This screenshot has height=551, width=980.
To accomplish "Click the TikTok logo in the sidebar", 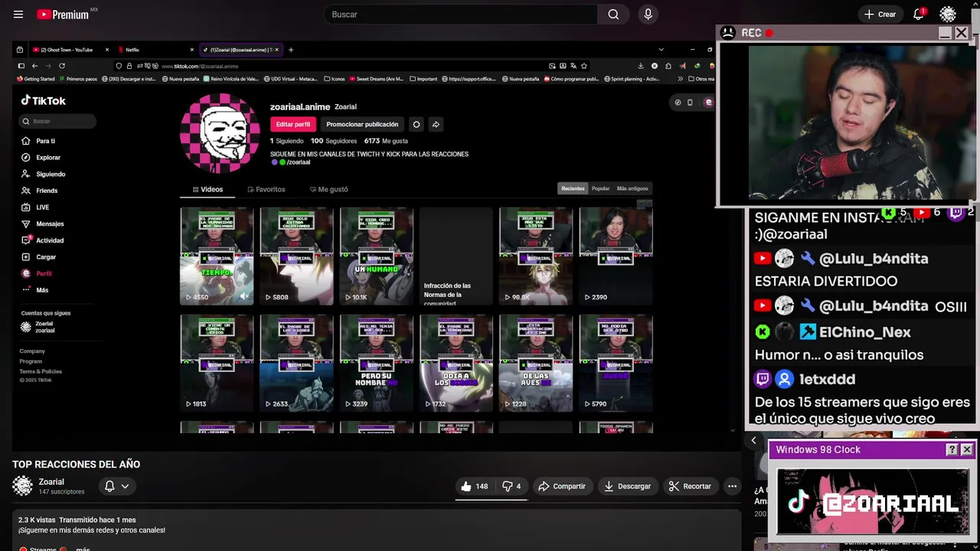I will pyautogui.click(x=43, y=100).
